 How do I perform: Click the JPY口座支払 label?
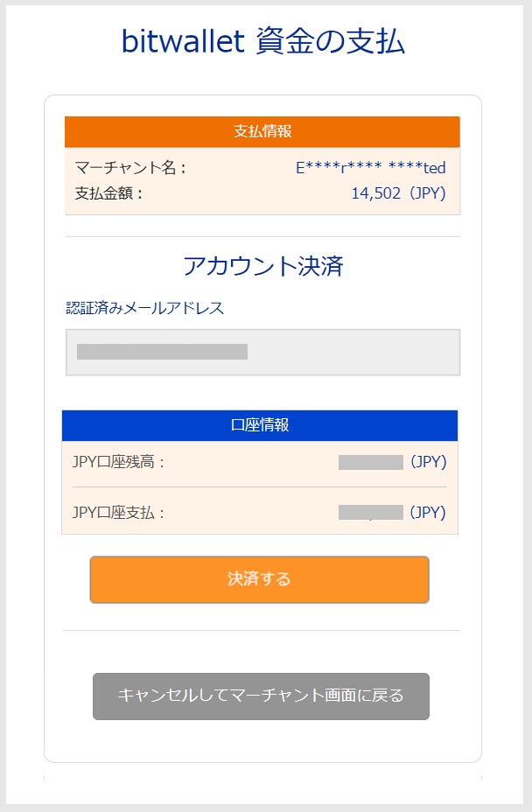pyautogui.click(x=119, y=512)
